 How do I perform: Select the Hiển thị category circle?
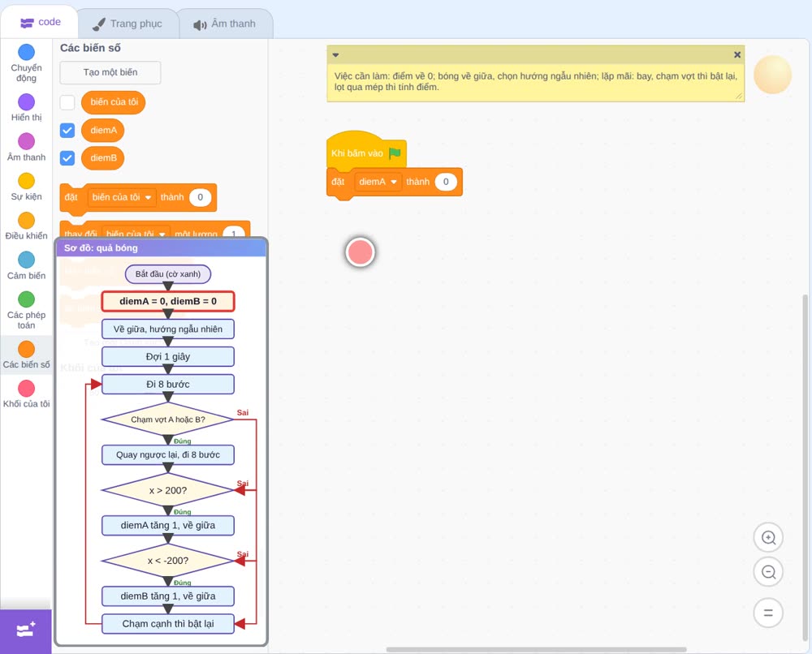tap(27, 102)
